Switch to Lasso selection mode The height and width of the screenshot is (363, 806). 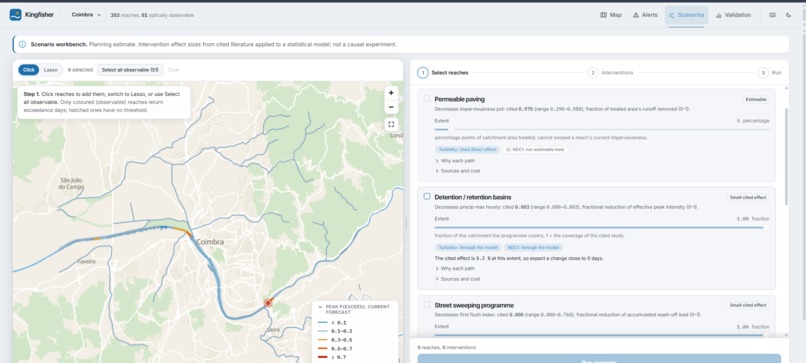pos(50,70)
